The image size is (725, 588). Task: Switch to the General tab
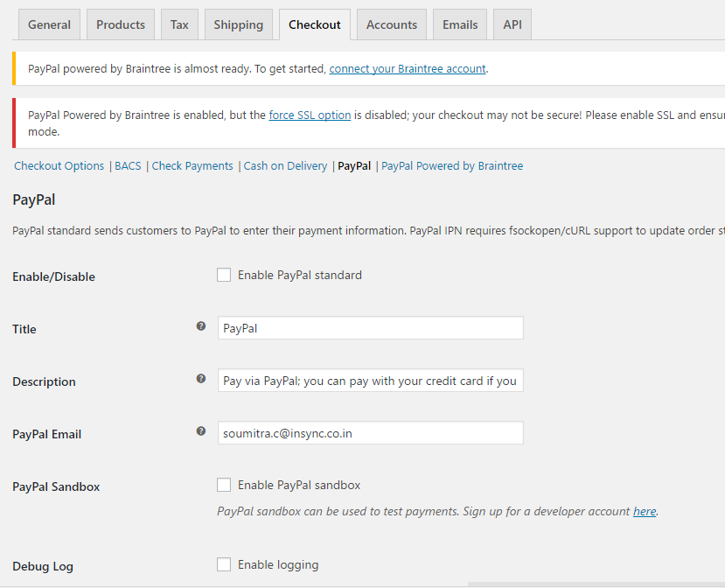point(50,24)
